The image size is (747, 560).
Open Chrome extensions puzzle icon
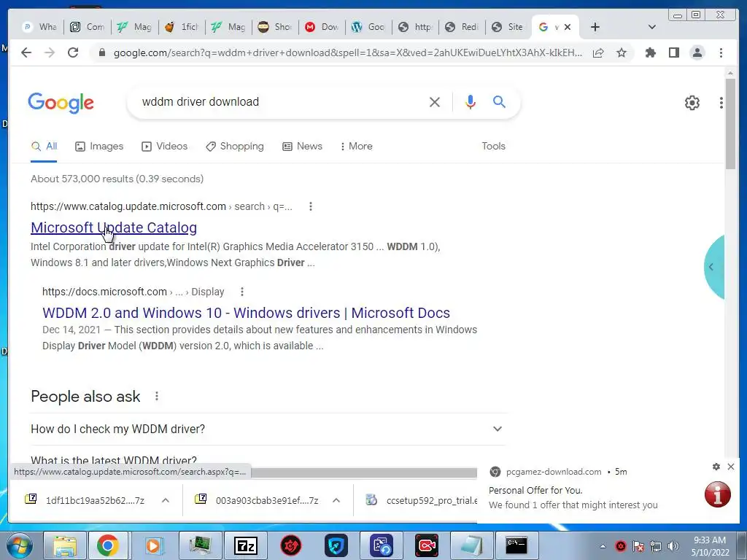coord(650,52)
